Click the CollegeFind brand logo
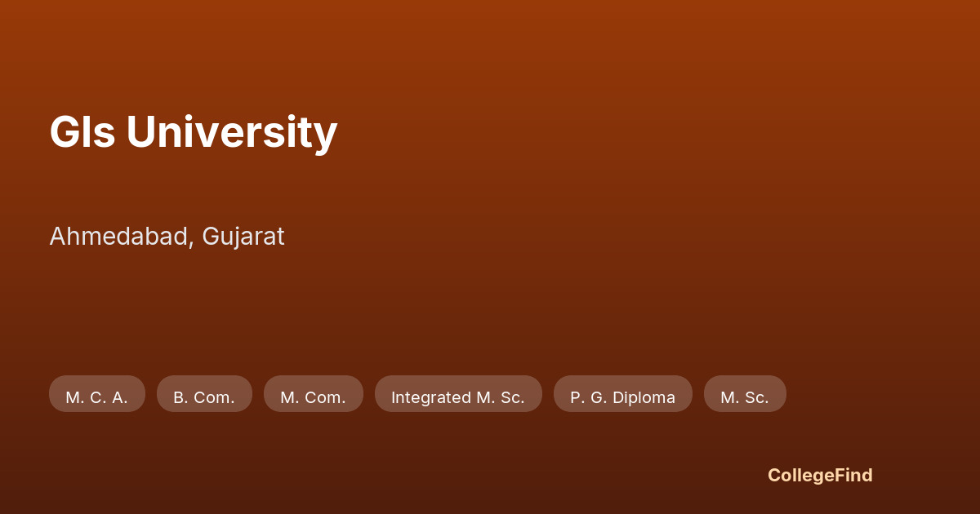This screenshot has width=980, height=514. [820, 475]
